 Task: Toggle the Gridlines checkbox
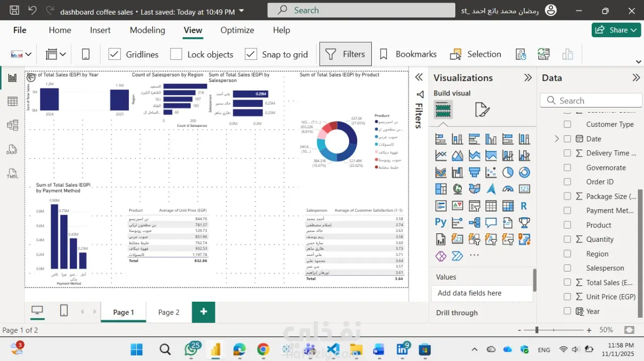tap(115, 54)
